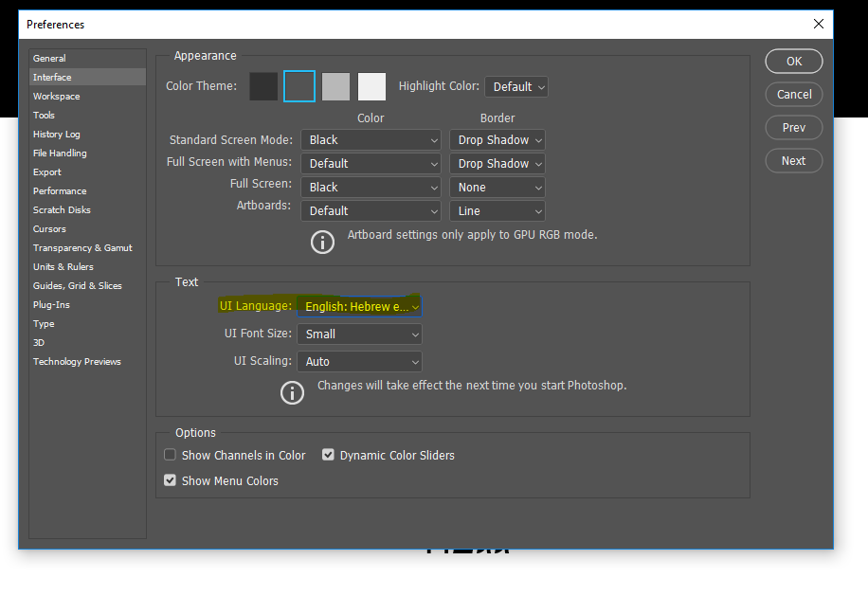868x596 pixels.
Task: Click the Cancel button
Action: 794,95
